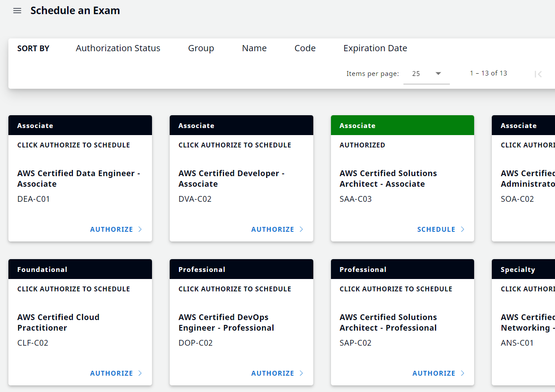Click the exam code ANS-C01

517,343
